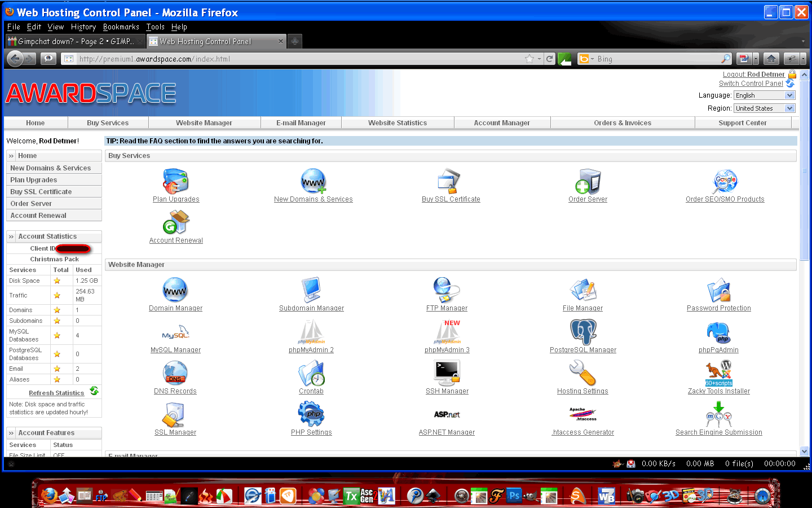Open the Crontab icon
Screen dimensions: 812x508
point(311,373)
